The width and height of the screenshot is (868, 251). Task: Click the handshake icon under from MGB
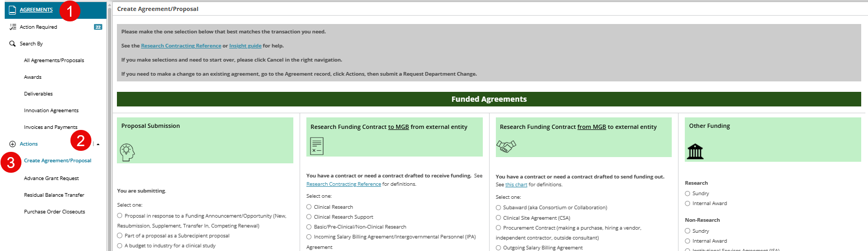coord(506,146)
